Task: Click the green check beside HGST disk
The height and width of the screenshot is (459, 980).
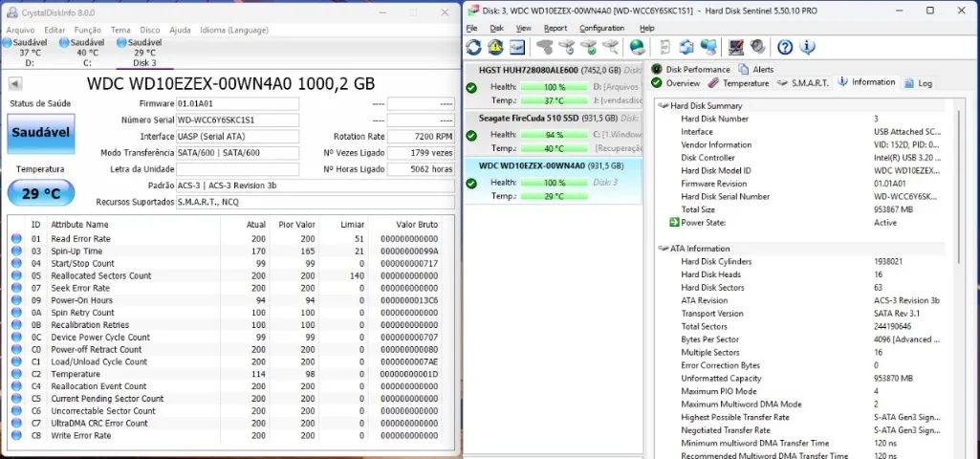Action: point(471,88)
